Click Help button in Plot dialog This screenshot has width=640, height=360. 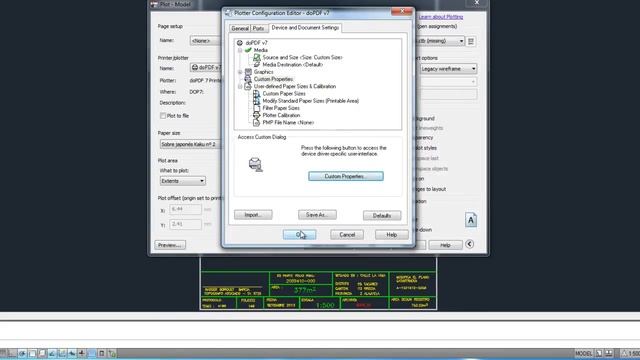point(445,245)
